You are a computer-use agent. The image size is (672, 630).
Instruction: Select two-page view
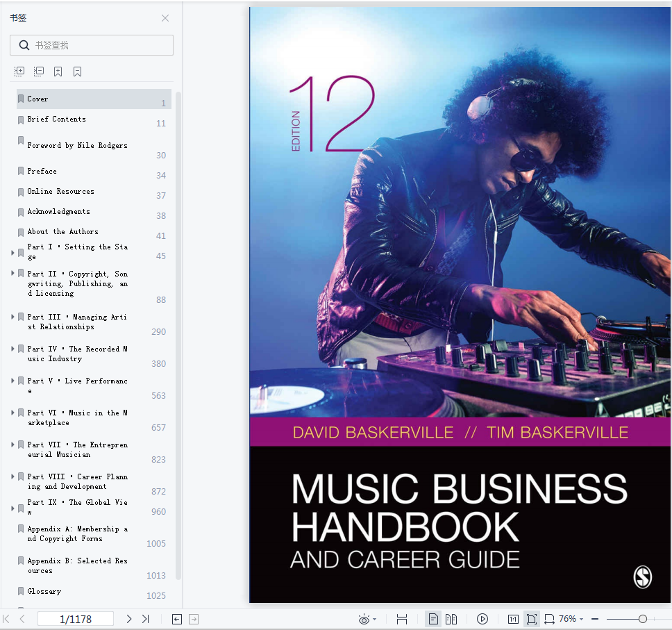pos(451,619)
